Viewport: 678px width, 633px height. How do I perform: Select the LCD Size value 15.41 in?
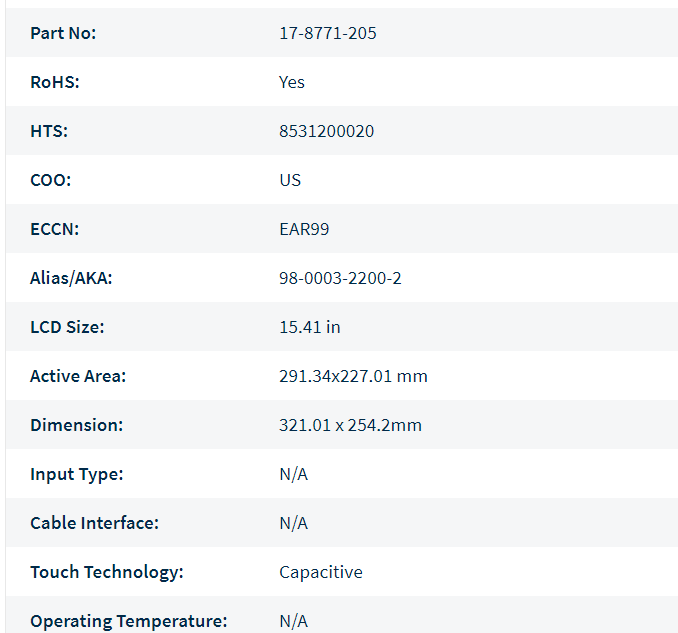point(310,327)
